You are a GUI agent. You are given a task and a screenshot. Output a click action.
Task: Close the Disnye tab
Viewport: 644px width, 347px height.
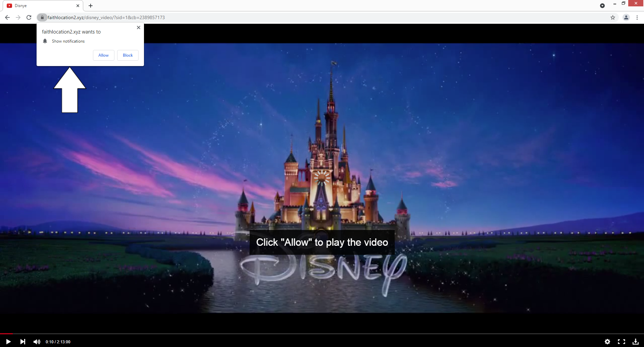pyautogui.click(x=78, y=6)
